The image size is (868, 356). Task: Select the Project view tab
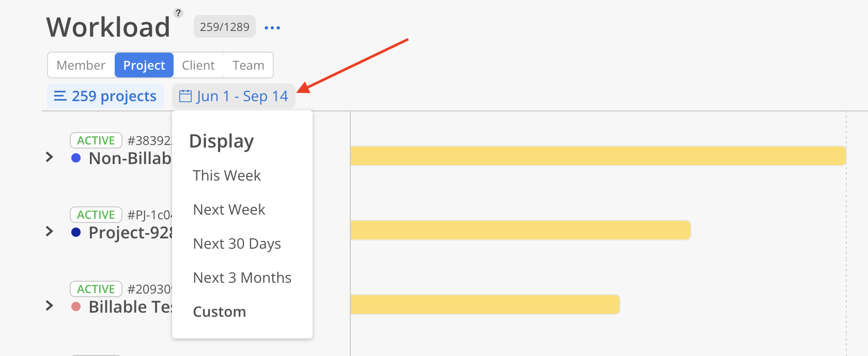tap(144, 65)
